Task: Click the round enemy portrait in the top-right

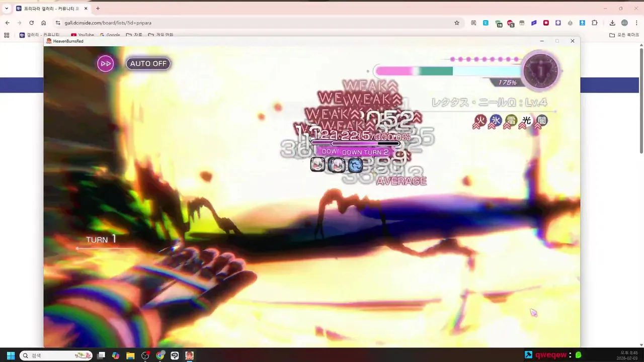Action: pos(540,70)
